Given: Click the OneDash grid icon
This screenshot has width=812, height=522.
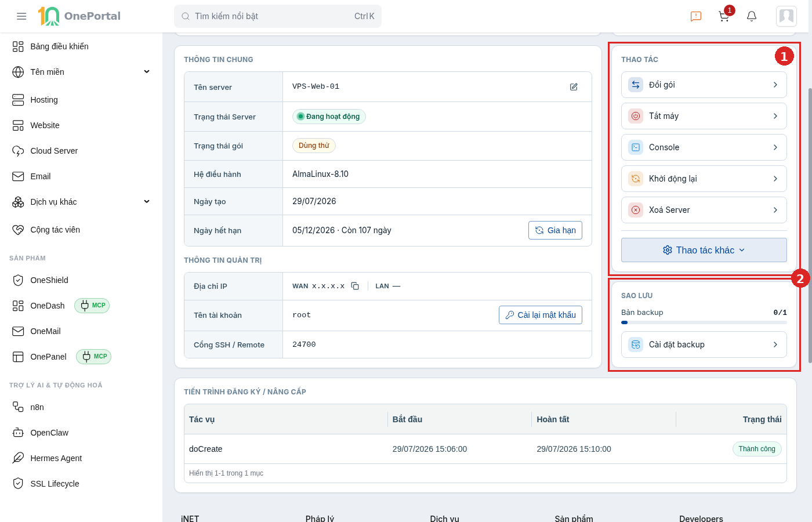Looking at the screenshot, I should point(18,306).
